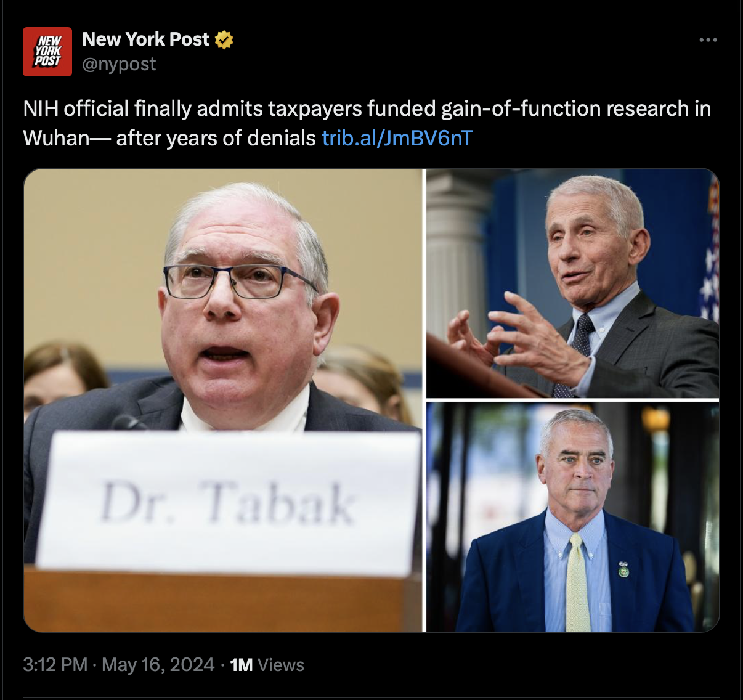Open the bottom-right photo of man in blue suit
Screen dimensions: 743x700
pos(572,517)
